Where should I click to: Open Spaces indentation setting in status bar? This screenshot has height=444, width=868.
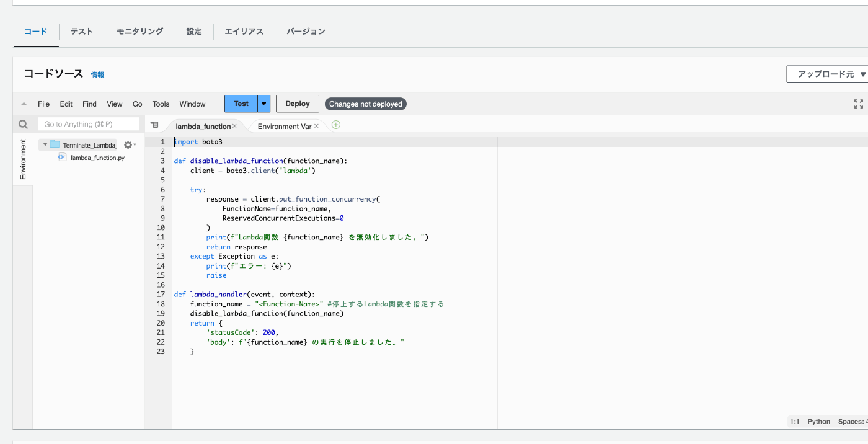tap(853, 422)
